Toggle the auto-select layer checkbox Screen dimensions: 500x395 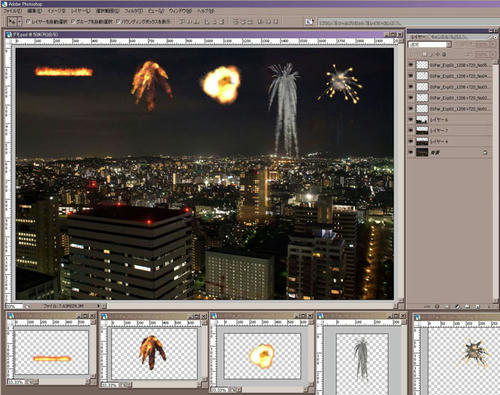click(x=28, y=21)
